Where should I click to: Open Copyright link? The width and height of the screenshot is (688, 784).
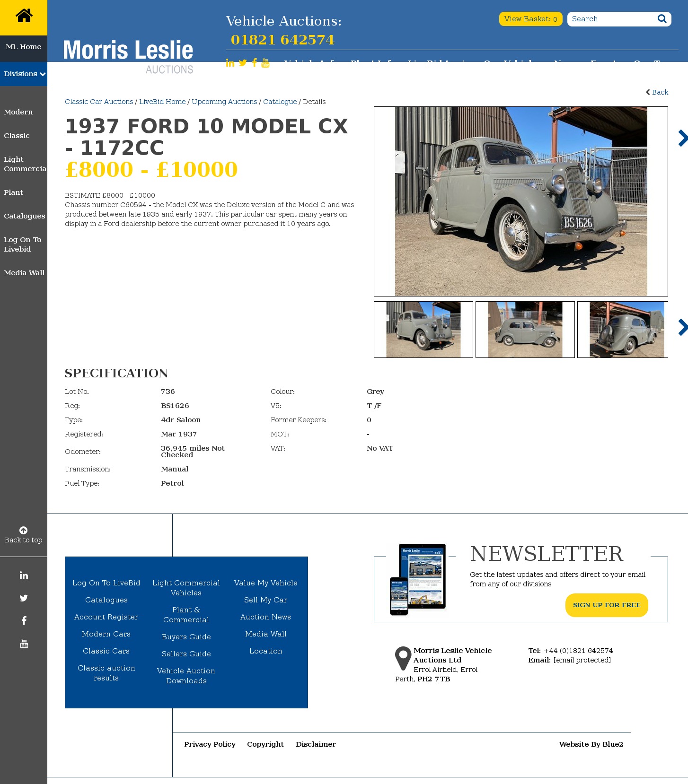tap(265, 744)
